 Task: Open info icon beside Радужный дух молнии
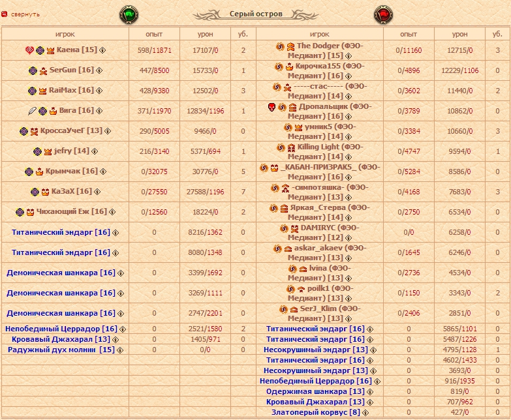coord(120,350)
